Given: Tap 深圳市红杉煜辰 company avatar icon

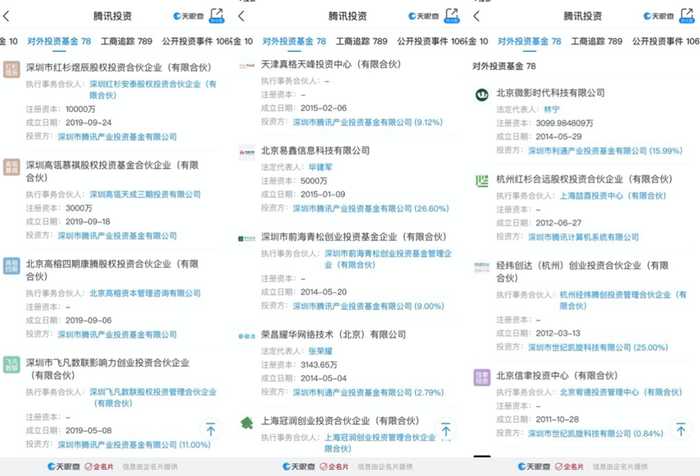Looking at the screenshot, I should click(x=12, y=69).
